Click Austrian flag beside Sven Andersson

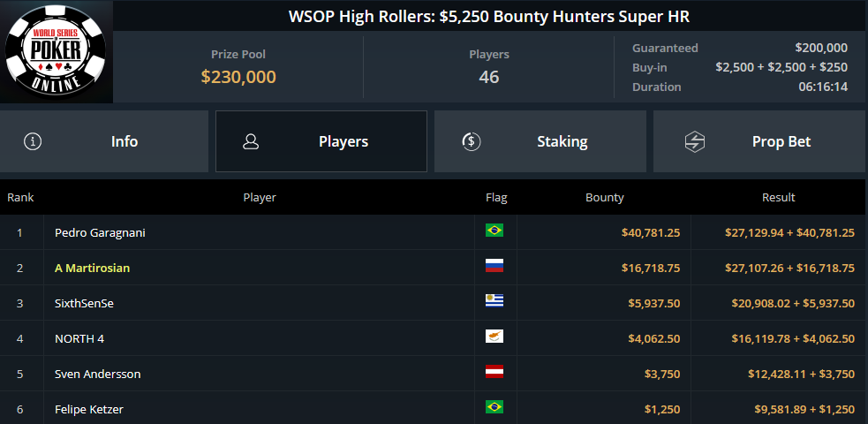[494, 371]
